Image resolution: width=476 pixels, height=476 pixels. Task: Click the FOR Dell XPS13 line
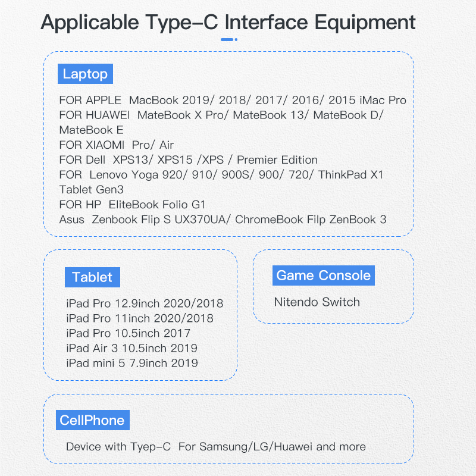tap(189, 159)
